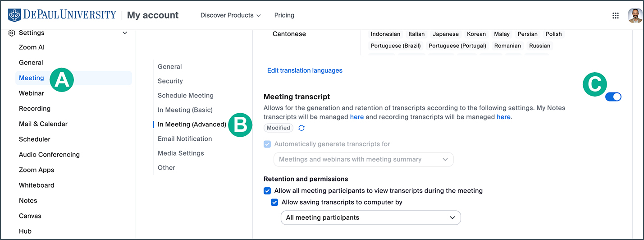Viewport: 644px width, 240px height.
Task: Reset the modified Meeting transcript setting icon
Action: [301, 128]
